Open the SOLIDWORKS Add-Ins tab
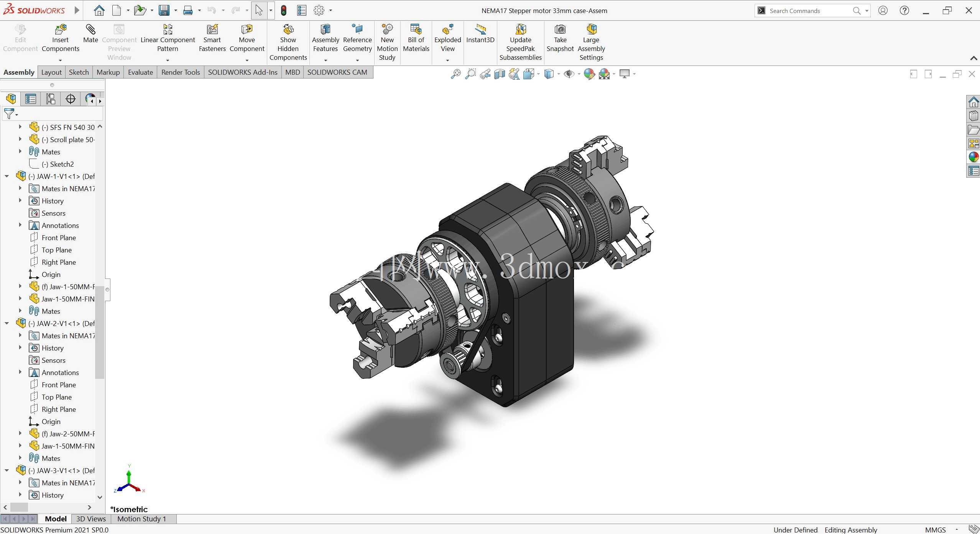Screen dimensions: 980x534 [243, 72]
